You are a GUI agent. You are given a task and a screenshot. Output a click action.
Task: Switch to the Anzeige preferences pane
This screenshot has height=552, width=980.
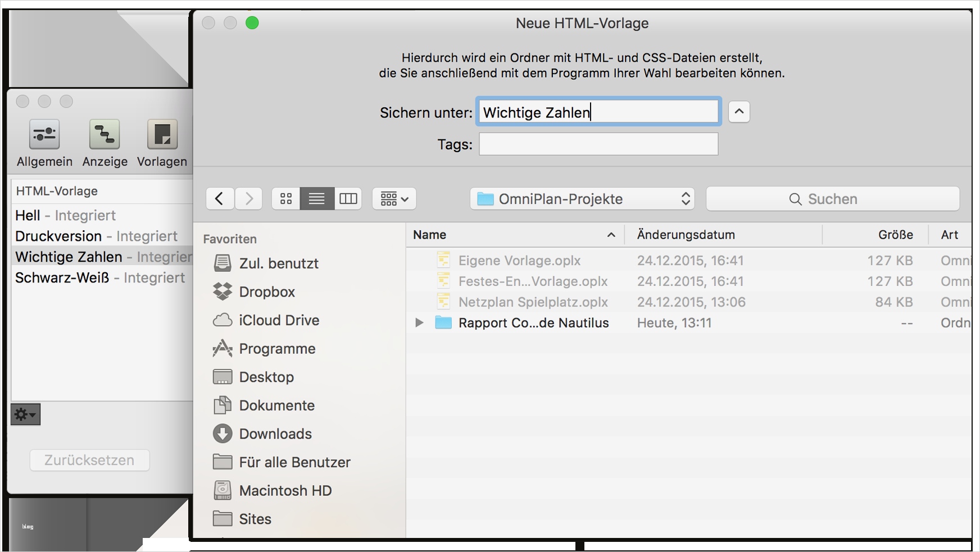[x=105, y=143]
